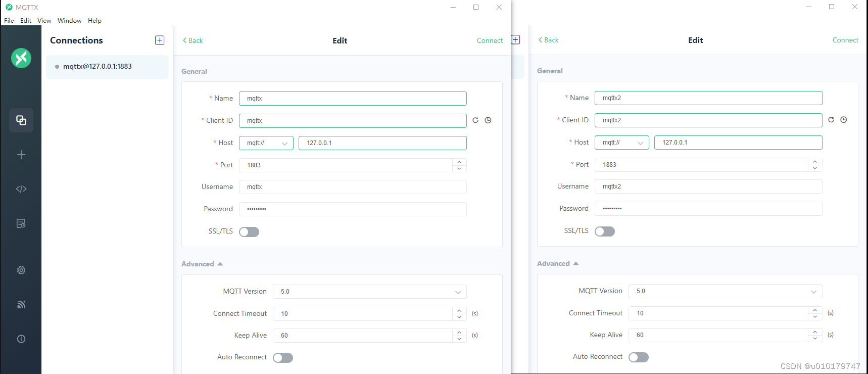Open the Help menu
The height and width of the screenshot is (374, 868).
pyautogui.click(x=94, y=21)
